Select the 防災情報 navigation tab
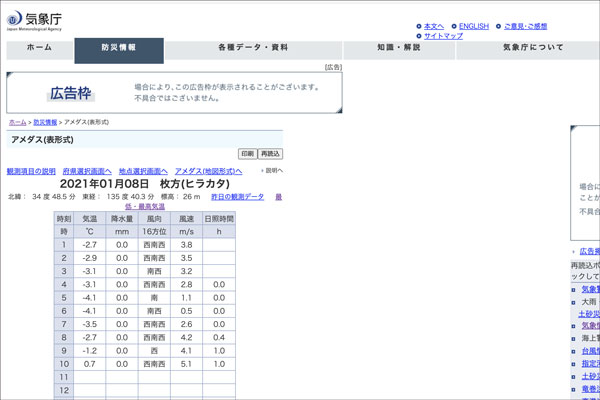 [119, 48]
